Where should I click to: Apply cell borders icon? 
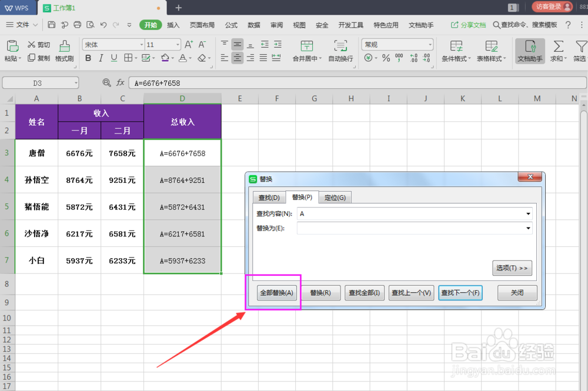128,58
